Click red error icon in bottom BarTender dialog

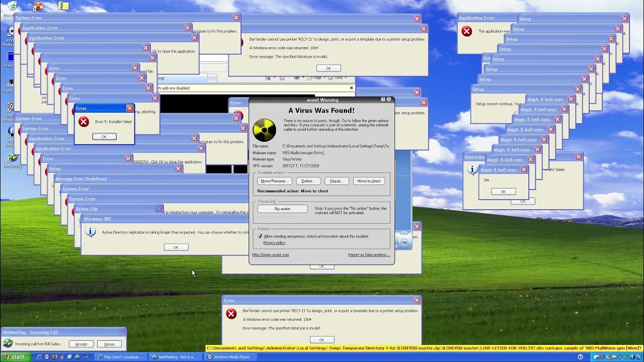[231, 314]
